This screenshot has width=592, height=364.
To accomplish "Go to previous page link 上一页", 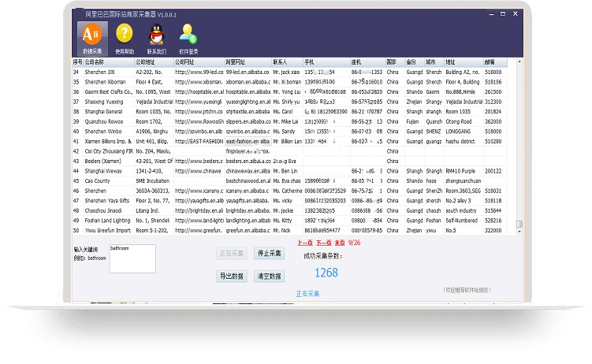I will [x=305, y=243].
